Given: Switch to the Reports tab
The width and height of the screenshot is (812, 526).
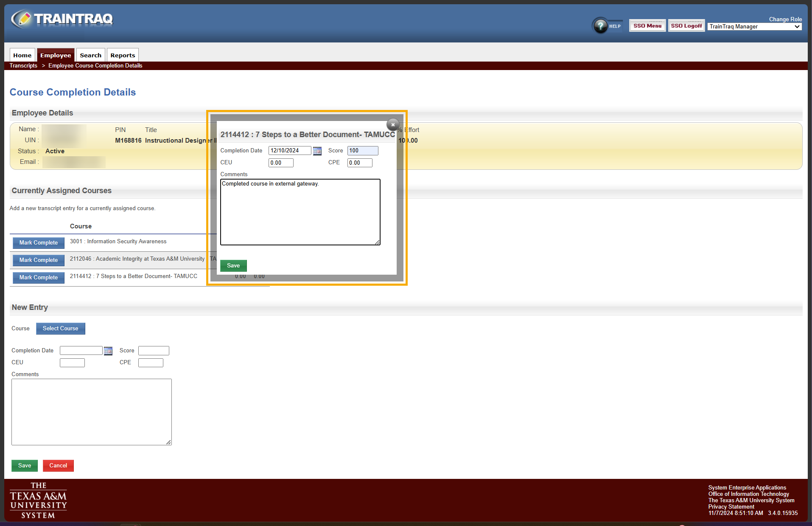Looking at the screenshot, I should [122, 55].
